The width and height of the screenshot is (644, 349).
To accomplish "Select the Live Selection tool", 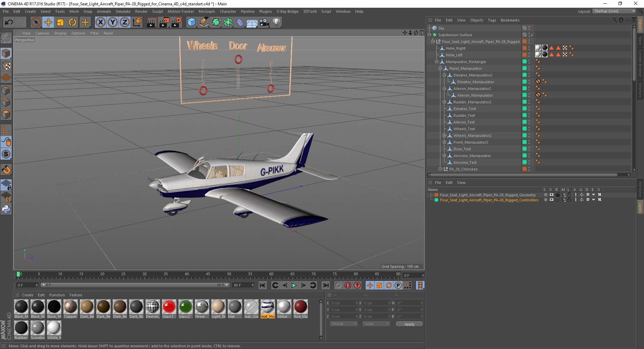I will (x=36, y=22).
